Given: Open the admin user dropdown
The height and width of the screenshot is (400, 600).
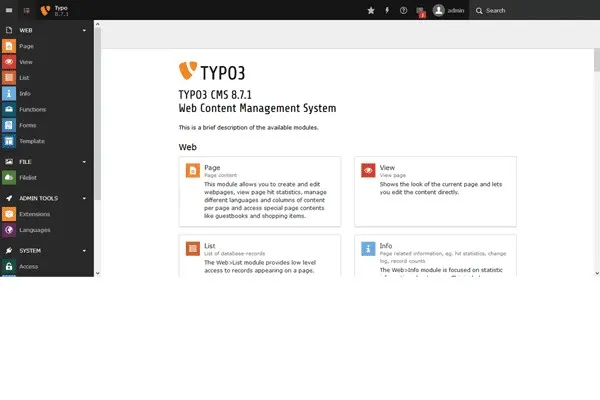Looking at the screenshot, I should click(449, 10).
